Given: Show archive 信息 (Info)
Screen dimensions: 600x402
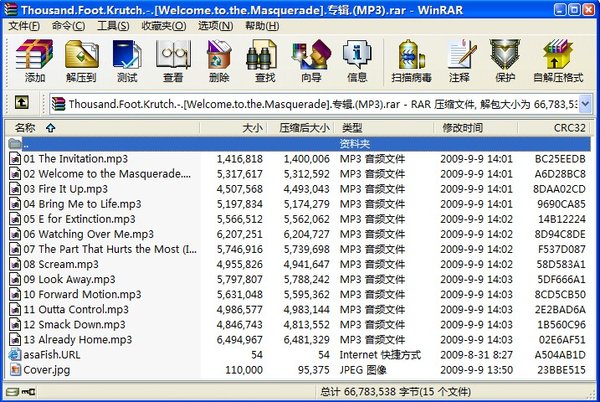Looking at the screenshot, I should click(357, 60).
